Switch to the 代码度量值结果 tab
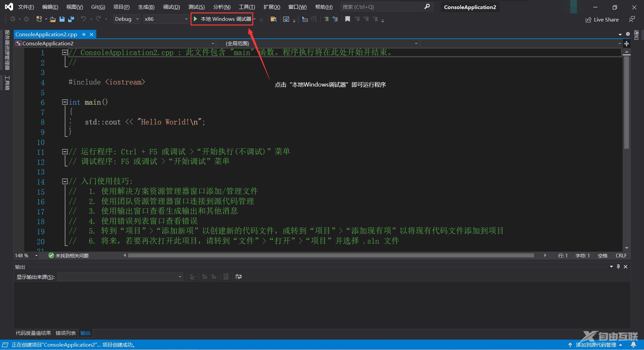The height and width of the screenshot is (350, 644). [33, 333]
